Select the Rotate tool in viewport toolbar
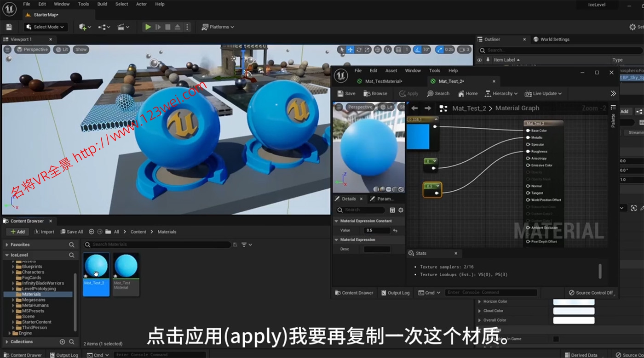Viewport: 644px width, 358px height. (359, 50)
